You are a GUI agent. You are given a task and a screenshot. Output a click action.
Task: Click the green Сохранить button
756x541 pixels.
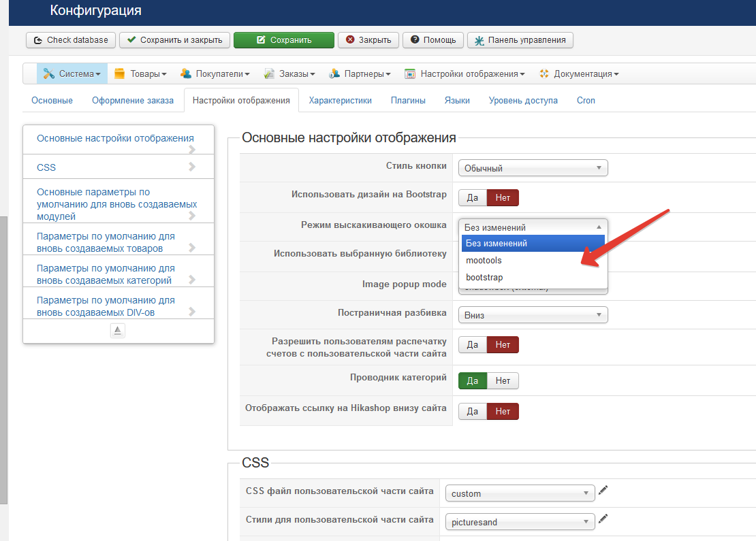(283, 40)
